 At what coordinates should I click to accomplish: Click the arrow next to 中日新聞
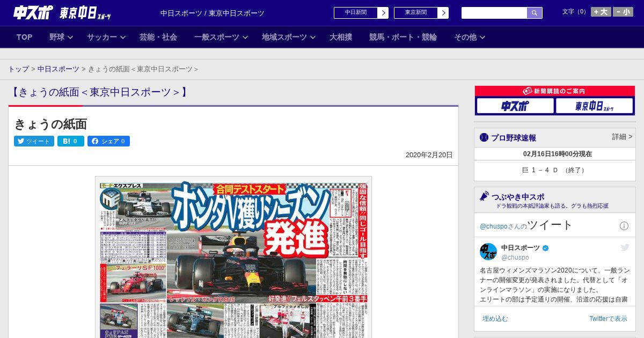click(383, 13)
